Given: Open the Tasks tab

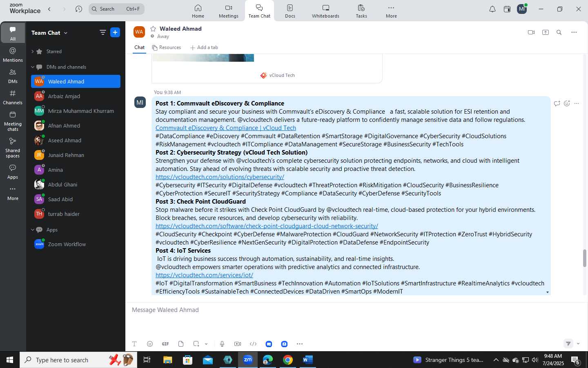Looking at the screenshot, I should point(361,11).
